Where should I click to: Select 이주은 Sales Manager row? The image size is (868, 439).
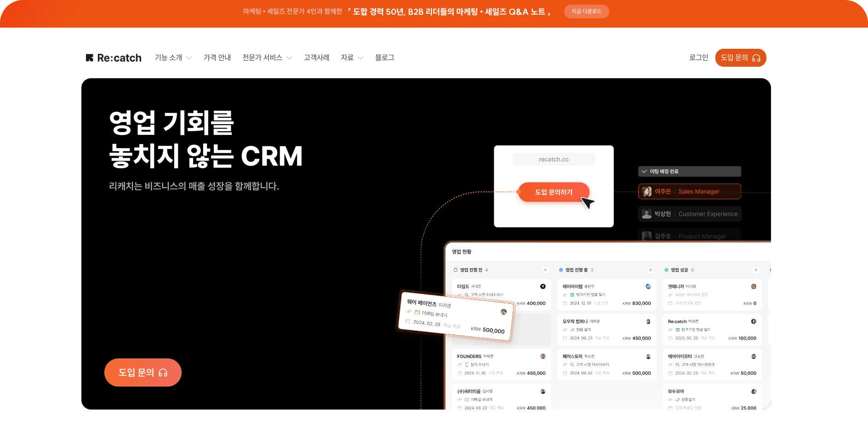pos(690,191)
